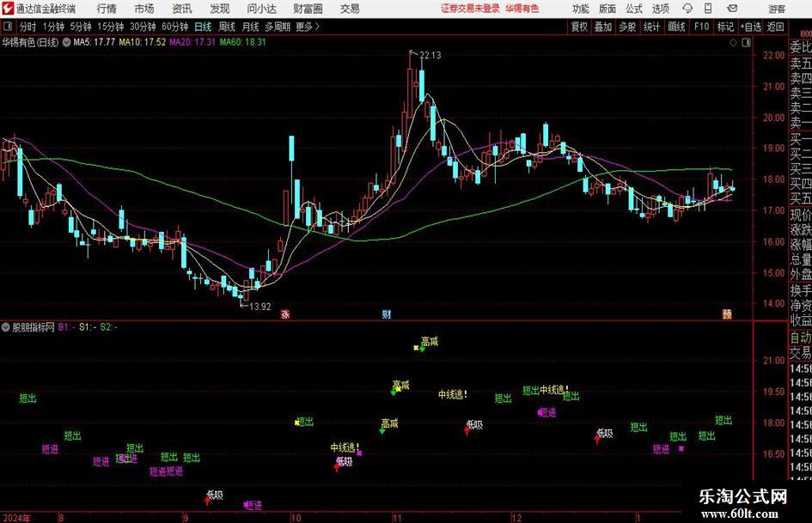This screenshot has height=523, width=812.
Task: Click the 多股 button
Action: click(627, 27)
